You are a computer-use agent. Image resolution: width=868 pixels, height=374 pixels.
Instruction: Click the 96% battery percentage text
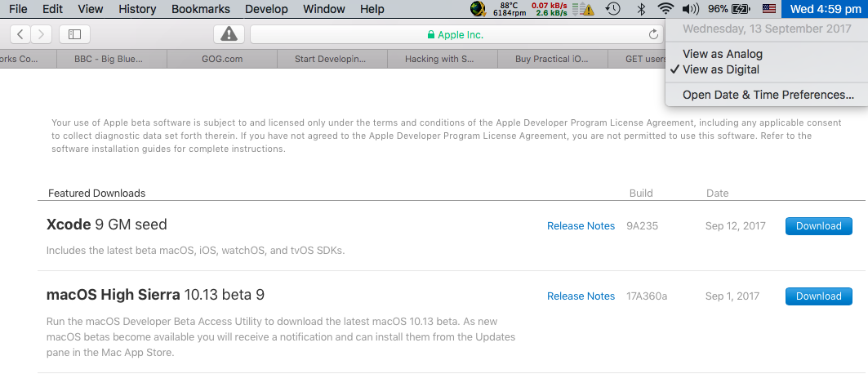point(718,9)
